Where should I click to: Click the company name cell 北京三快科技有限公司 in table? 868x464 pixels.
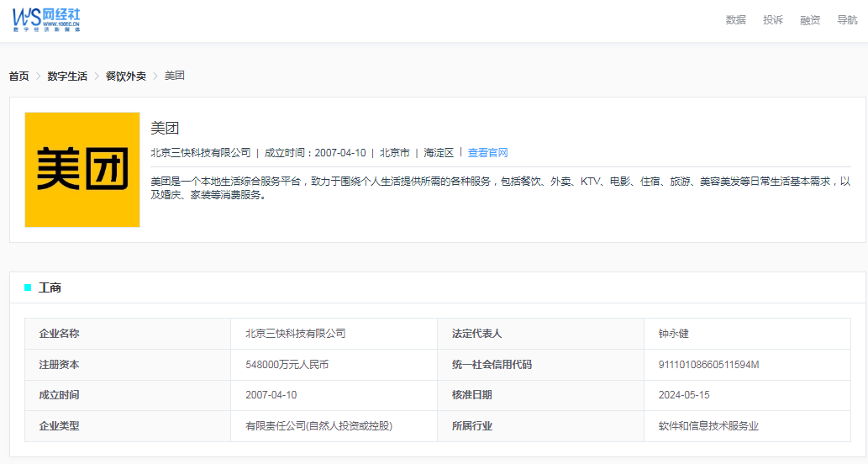pos(295,334)
